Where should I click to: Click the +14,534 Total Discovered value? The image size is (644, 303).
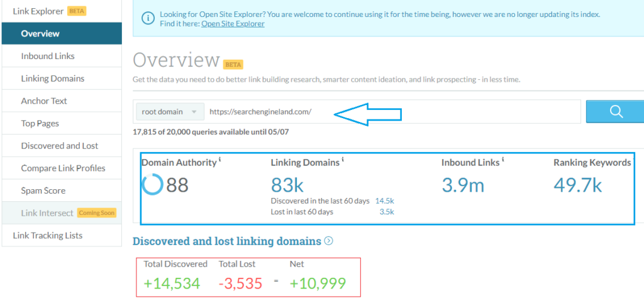172,284
